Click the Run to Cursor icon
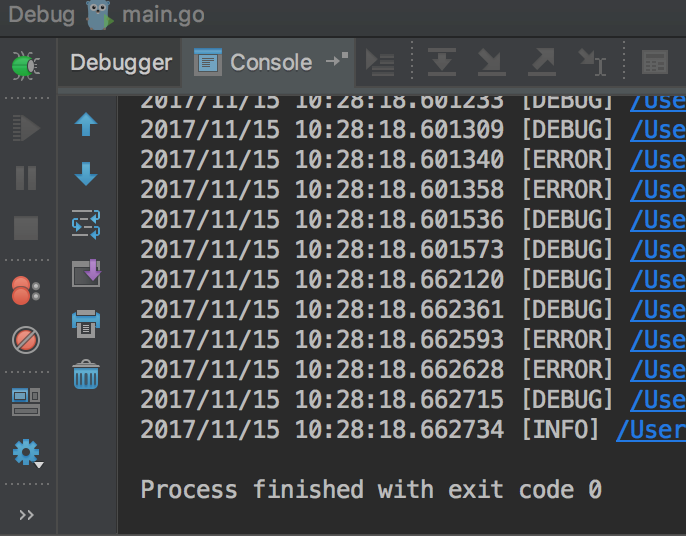 [593, 63]
